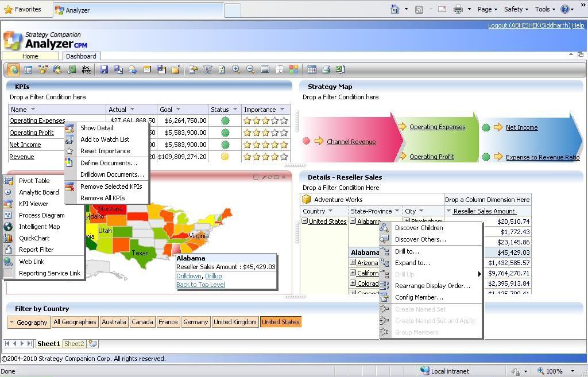
Task: Click the Excel export toolbar icon
Action: click(x=340, y=69)
